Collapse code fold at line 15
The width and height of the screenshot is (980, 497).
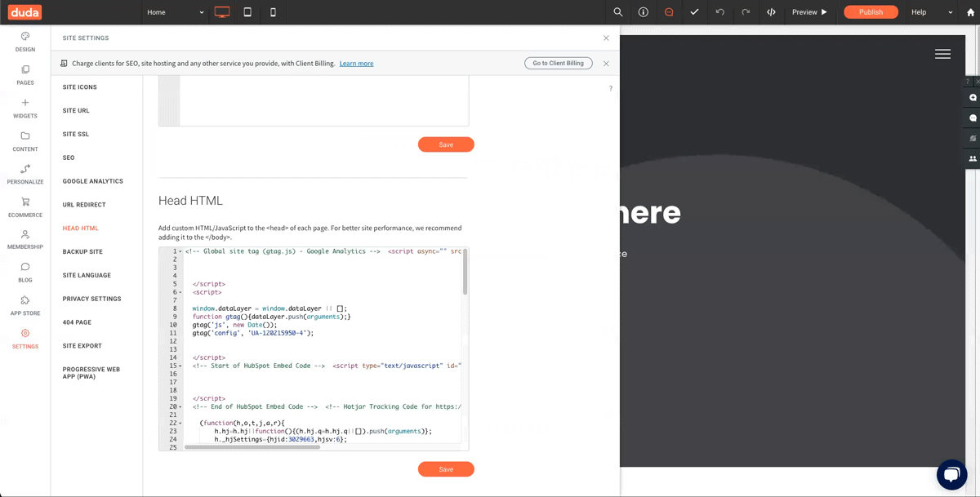(x=180, y=366)
